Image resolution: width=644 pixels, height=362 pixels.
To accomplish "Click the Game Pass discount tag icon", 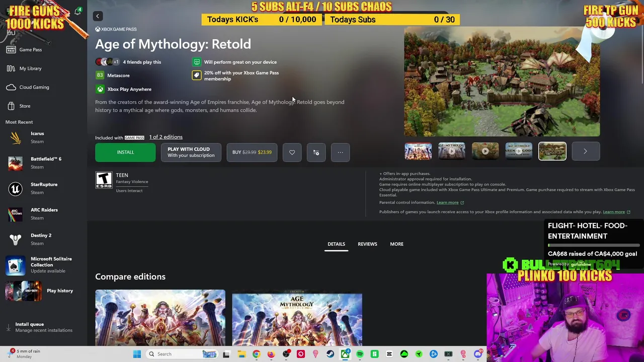I will (x=197, y=75).
